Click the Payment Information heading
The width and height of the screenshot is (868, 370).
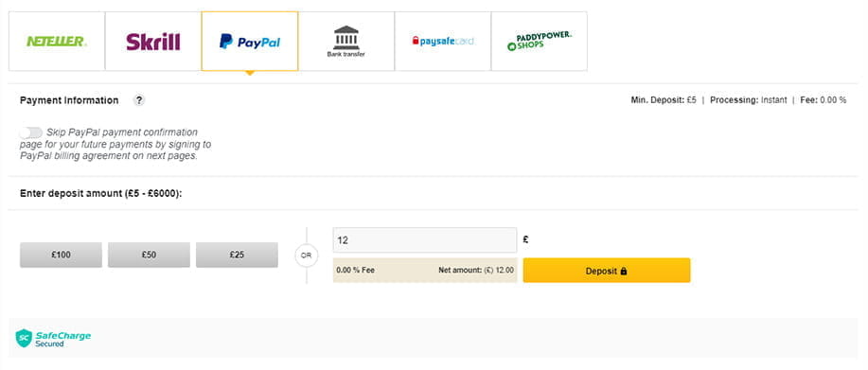[69, 100]
